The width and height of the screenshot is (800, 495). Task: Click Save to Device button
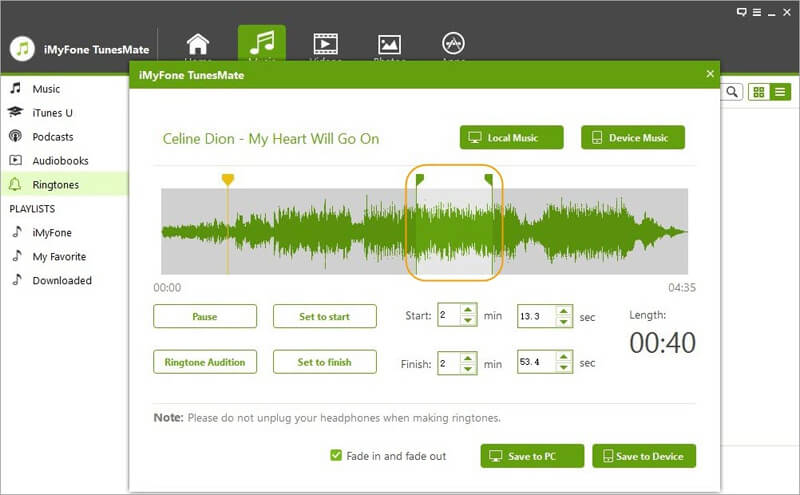click(644, 456)
